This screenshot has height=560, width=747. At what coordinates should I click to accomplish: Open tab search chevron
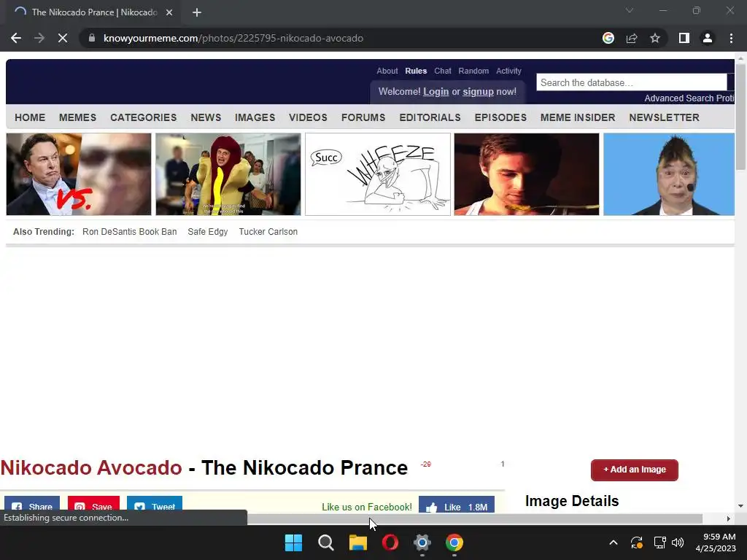630,10
